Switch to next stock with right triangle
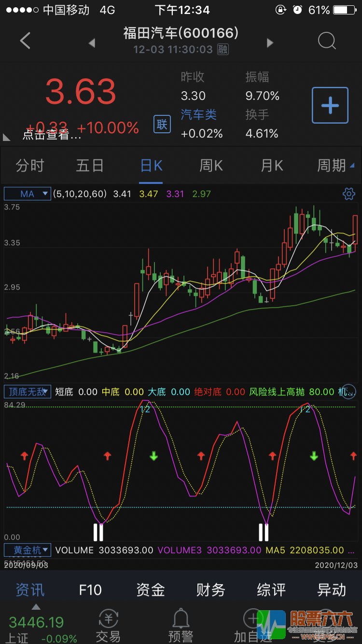Screen dimensions: 362x644 pos(270,43)
